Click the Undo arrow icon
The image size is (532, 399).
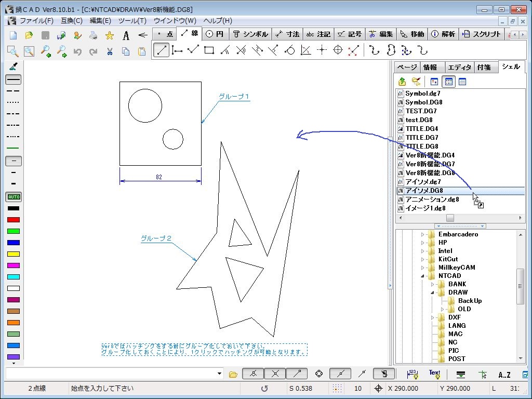pyautogui.click(x=77, y=51)
